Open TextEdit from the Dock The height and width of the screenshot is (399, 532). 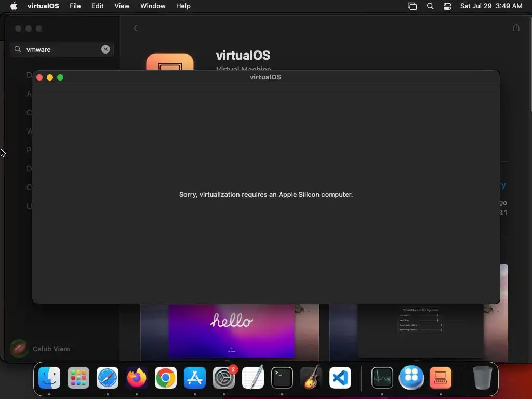pos(253,378)
